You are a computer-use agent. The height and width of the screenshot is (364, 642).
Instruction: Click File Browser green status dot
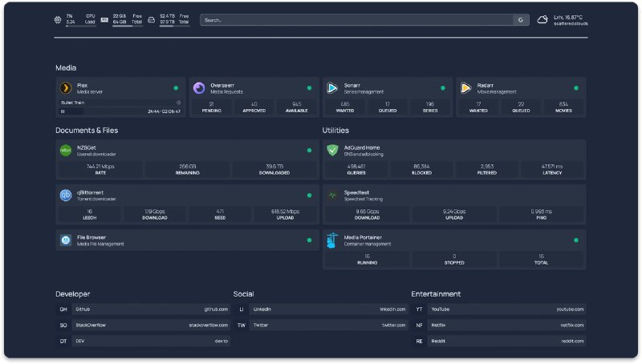[310, 240]
